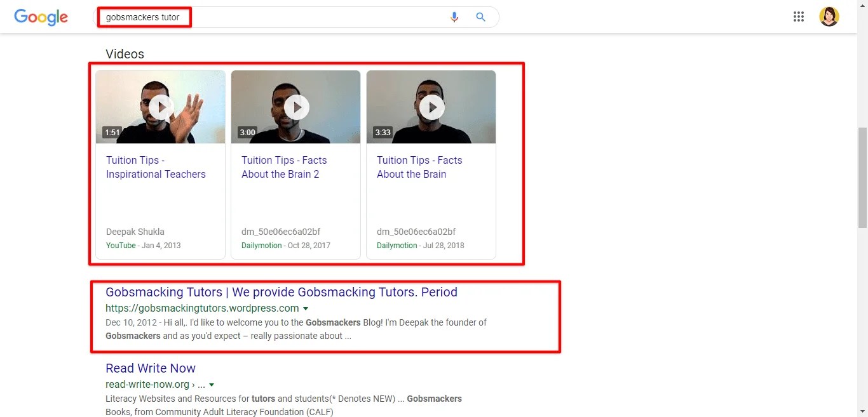The width and height of the screenshot is (868, 417).
Task: Click the read-write-now.org URL
Action: (x=155, y=385)
